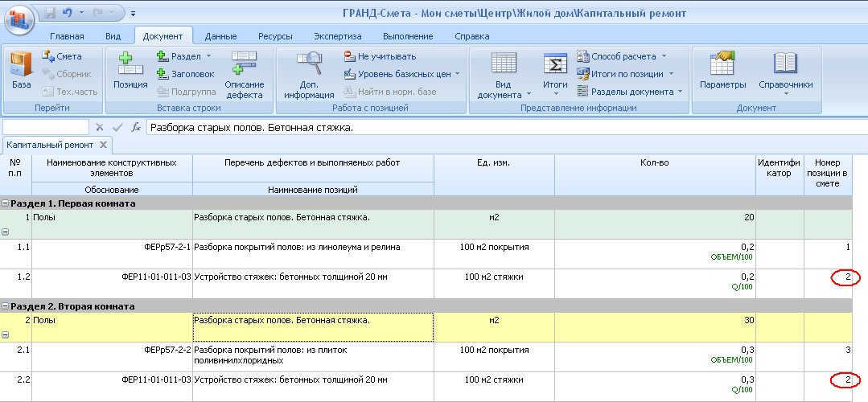Screen dimensions: 868x402
Task: Click the fx function icon
Action: click(136, 128)
